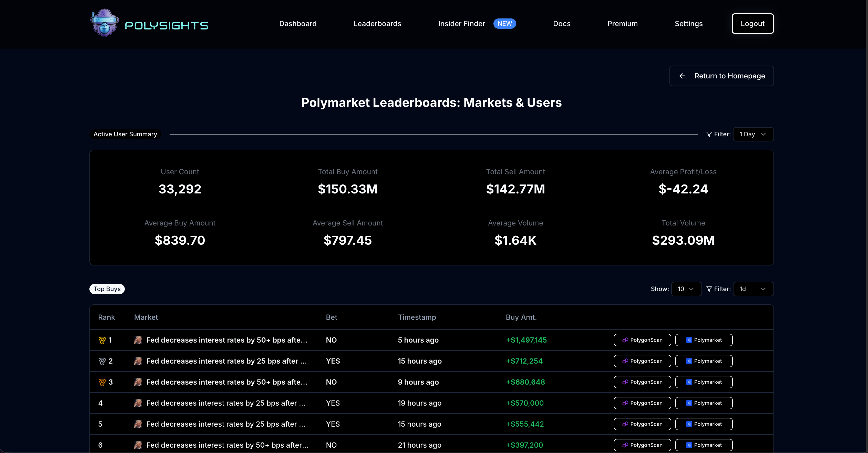Image resolution: width=868 pixels, height=453 pixels.
Task: Click the Polysights monkey logo icon
Action: pyautogui.click(x=105, y=23)
